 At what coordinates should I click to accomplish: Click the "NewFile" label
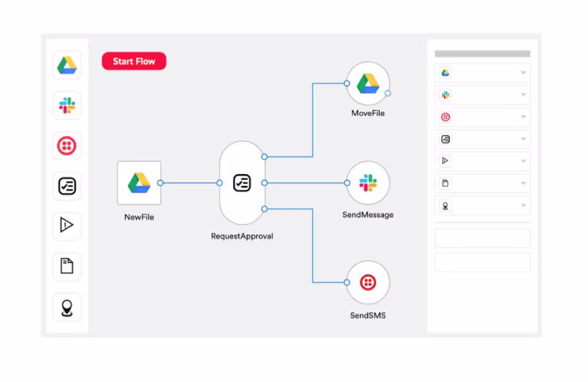pyautogui.click(x=139, y=217)
